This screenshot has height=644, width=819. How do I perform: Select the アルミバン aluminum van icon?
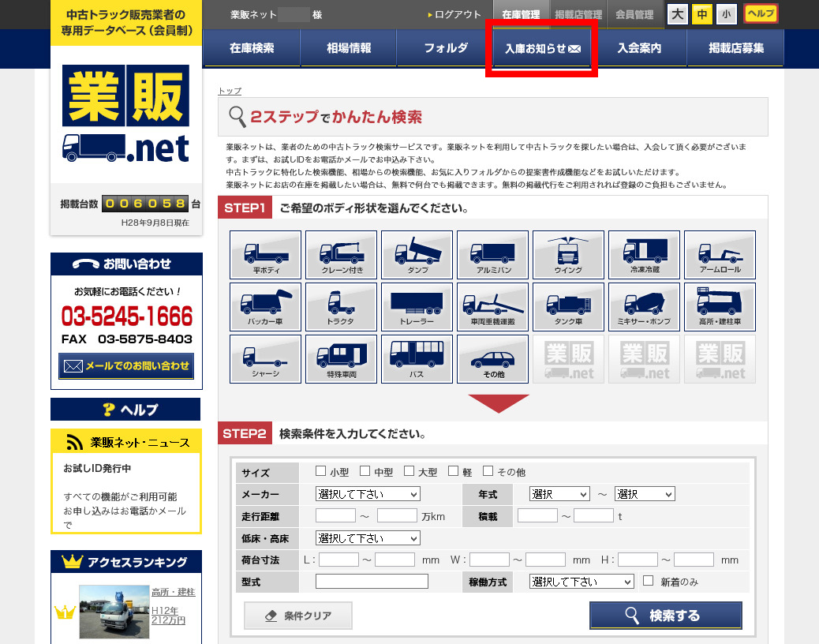click(492, 255)
